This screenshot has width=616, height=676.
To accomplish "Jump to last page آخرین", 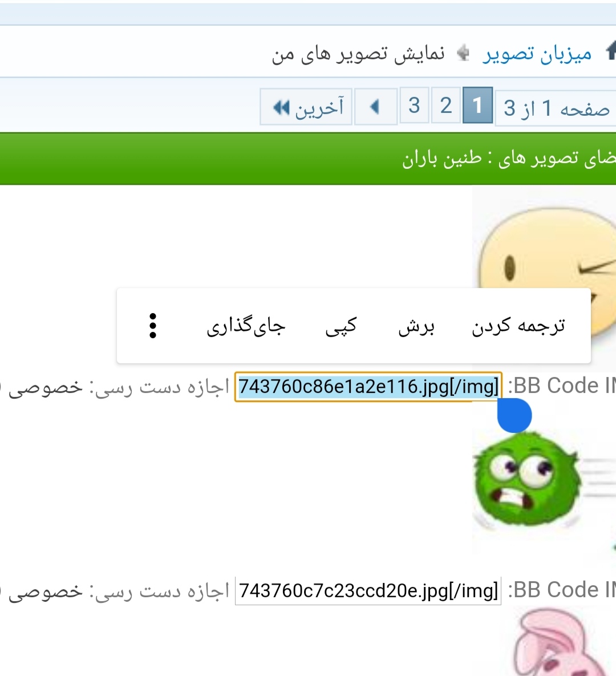I will click(x=306, y=107).
